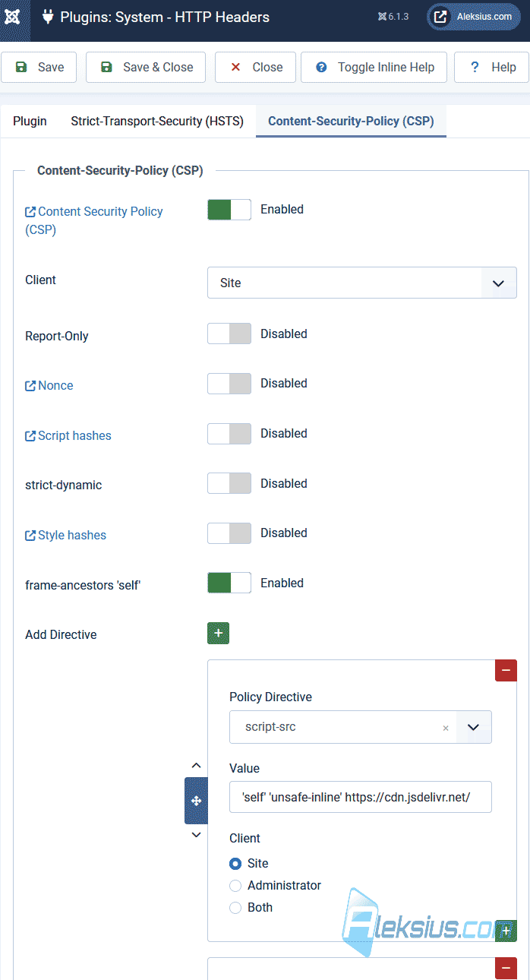
Task: Expand the Policy Directive dropdown arrow
Action: click(474, 727)
